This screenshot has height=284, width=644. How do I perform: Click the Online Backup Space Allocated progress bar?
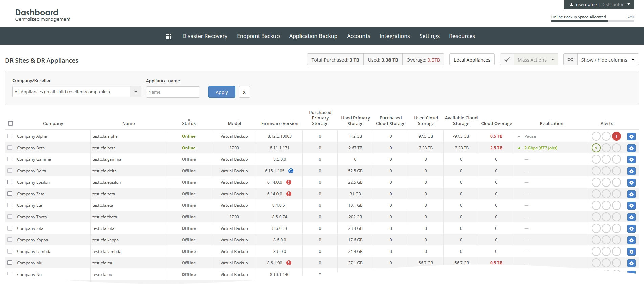pos(593,21)
